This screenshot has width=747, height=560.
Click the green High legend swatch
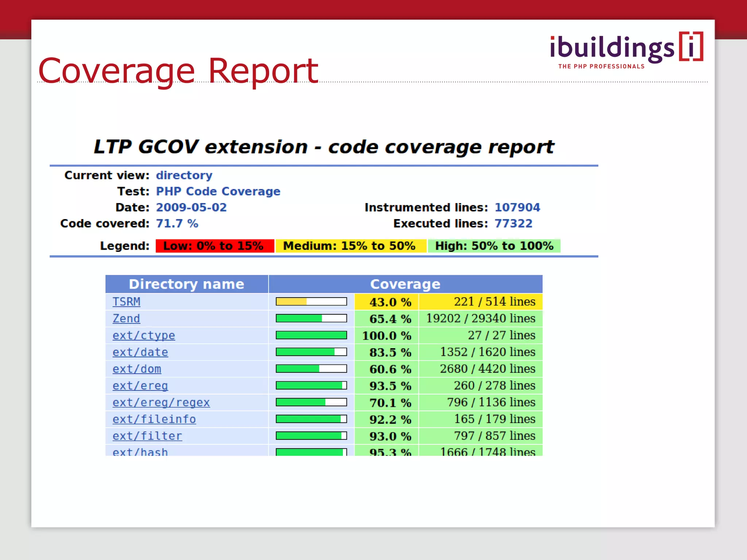pos(494,246)
